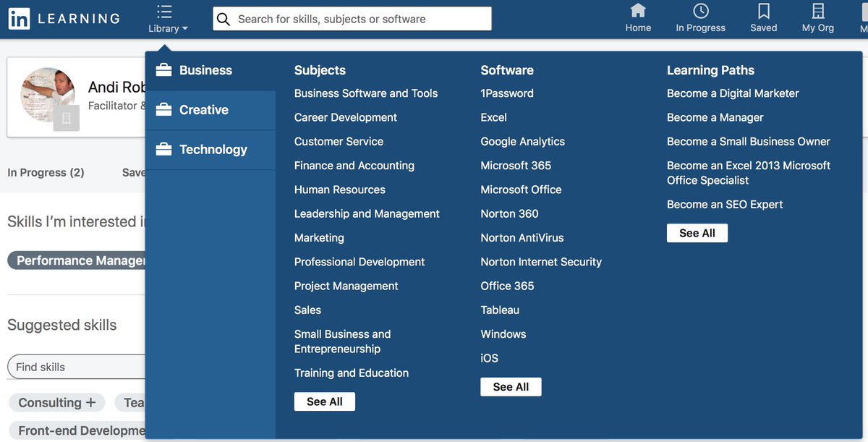
Task: Add the Consulting suggested skill
Action: (x=57, y=403)
